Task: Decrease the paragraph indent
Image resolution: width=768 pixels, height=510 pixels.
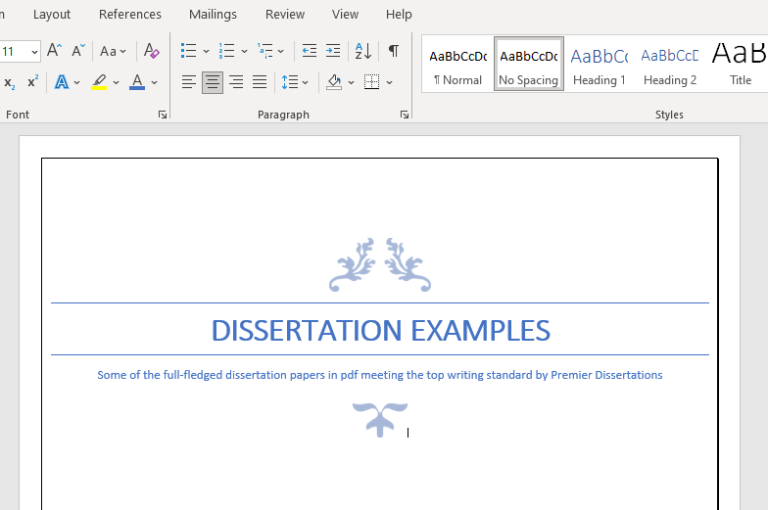Action: click(x=309, y=51)
